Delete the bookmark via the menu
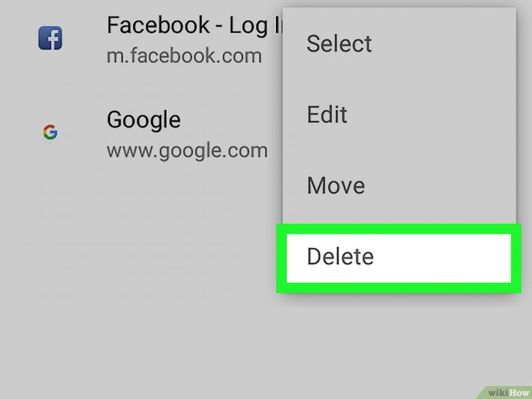 (340, 257)
